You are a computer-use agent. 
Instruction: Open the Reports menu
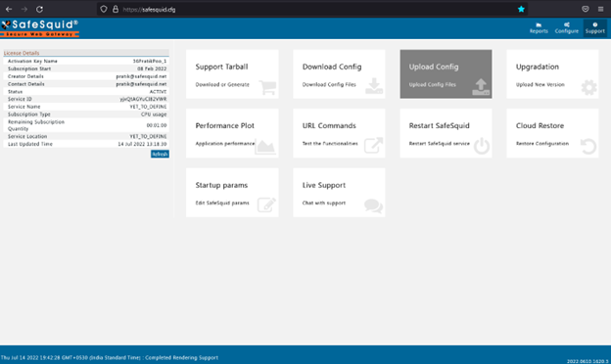pos(539,28)
